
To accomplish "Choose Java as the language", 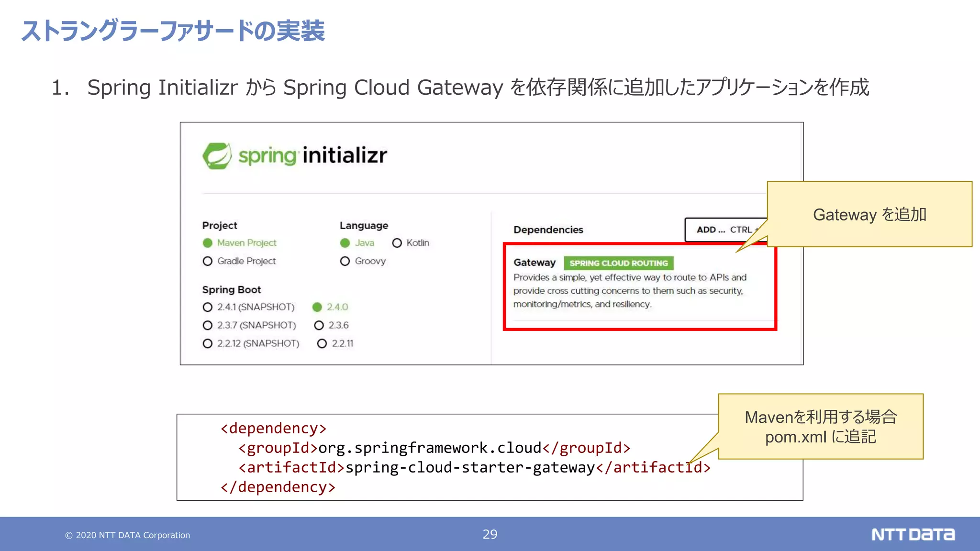I will click(x=345, y=243).
